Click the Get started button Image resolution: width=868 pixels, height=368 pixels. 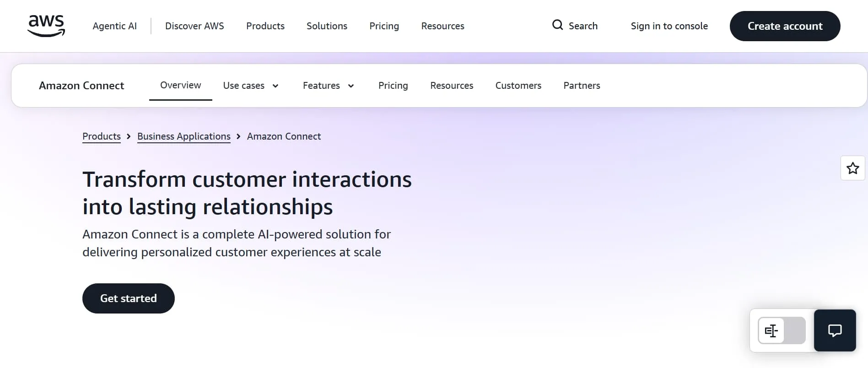(x=129, y=298)
